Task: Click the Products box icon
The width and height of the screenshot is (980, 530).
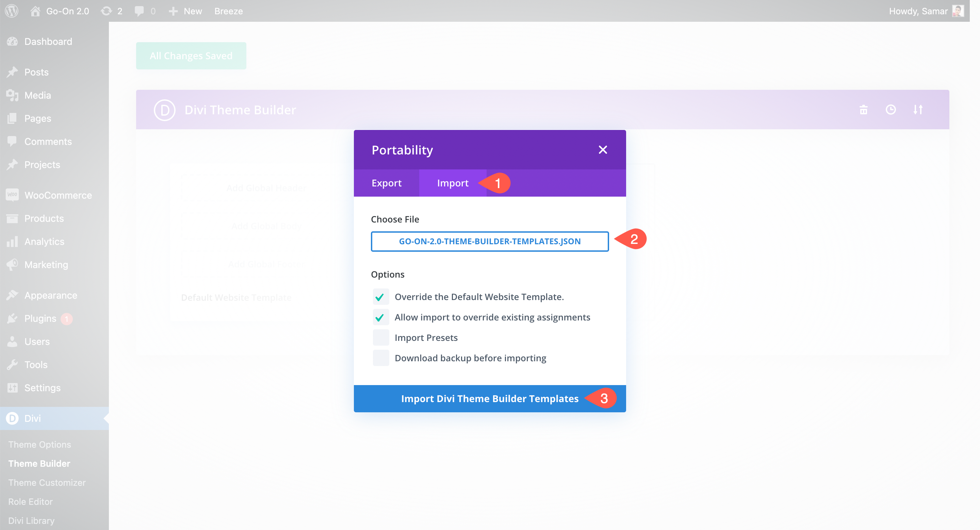Action: point(12,219)
